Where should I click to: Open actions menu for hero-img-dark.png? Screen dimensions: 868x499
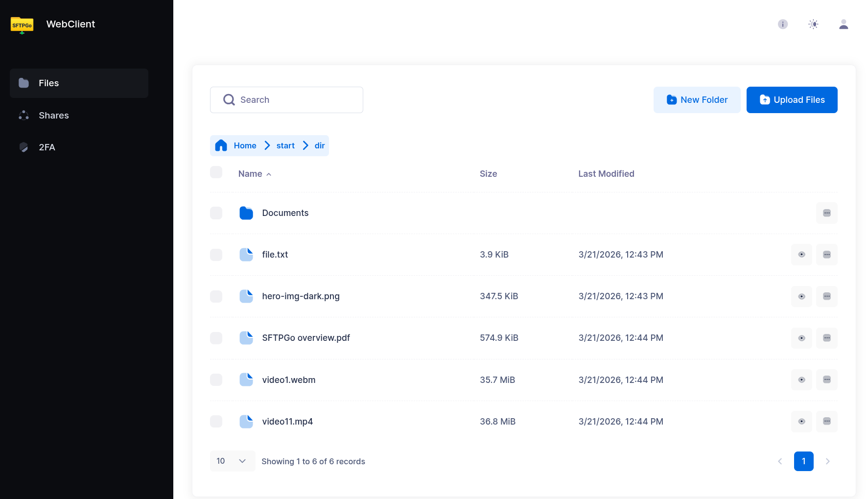click(827, 296)
